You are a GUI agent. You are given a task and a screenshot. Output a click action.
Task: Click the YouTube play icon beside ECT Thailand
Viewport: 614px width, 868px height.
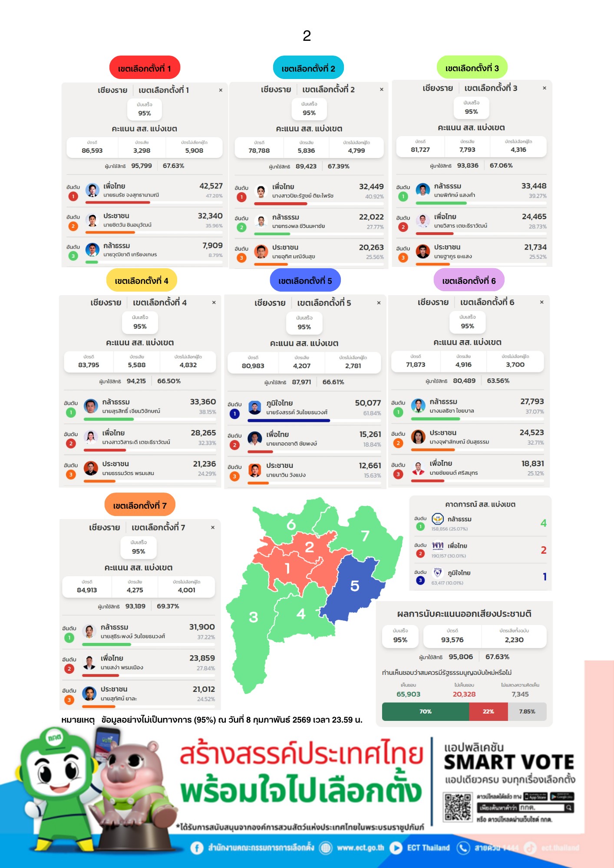click(396, 848)
